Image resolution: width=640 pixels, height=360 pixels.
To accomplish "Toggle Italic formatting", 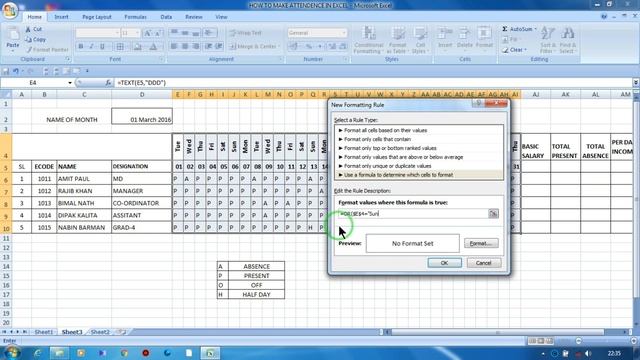I will click(x=91, y=47).
